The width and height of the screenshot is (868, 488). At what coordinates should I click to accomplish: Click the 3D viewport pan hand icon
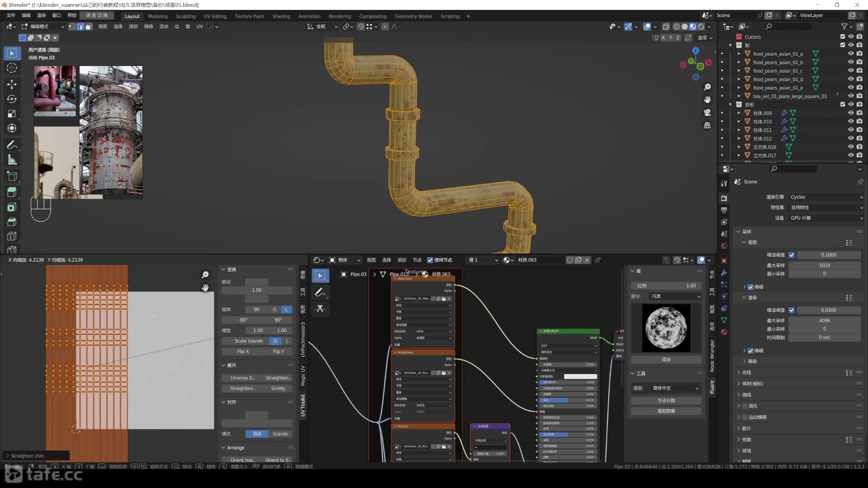pyautogui.click(x=708, y=99)
